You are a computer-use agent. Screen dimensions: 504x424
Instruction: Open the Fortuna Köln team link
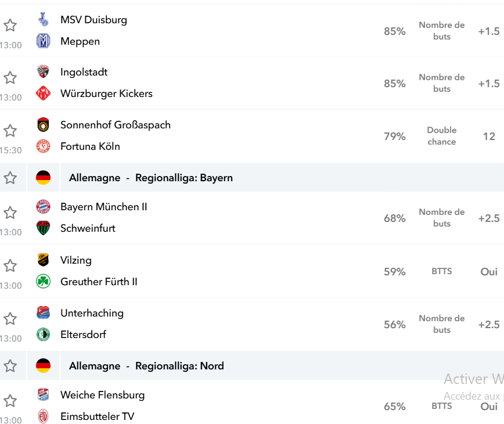coord(90,146)
